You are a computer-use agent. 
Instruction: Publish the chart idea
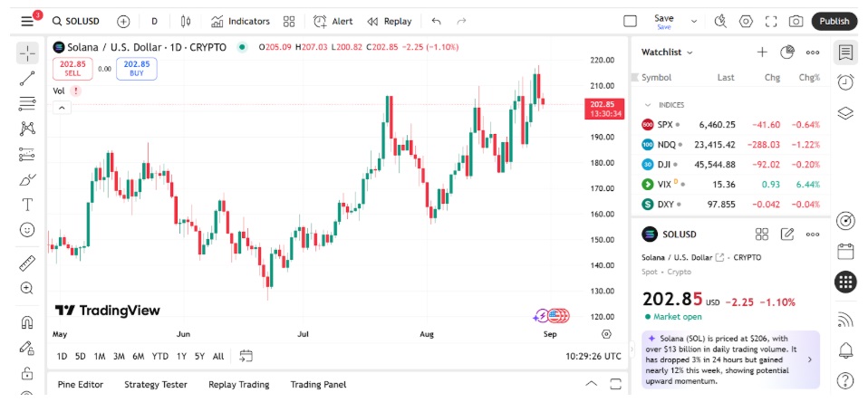pyautogui.click(x=834, y=22)
